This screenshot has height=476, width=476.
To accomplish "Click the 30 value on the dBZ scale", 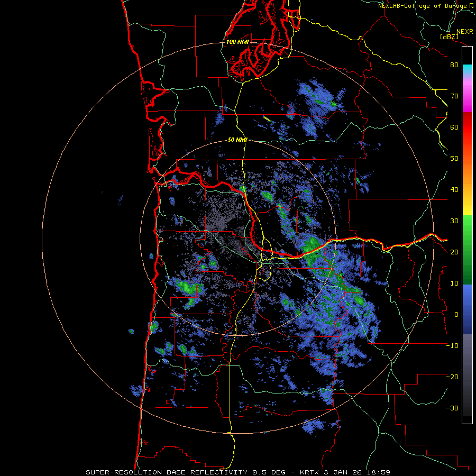I will (454, 221).
